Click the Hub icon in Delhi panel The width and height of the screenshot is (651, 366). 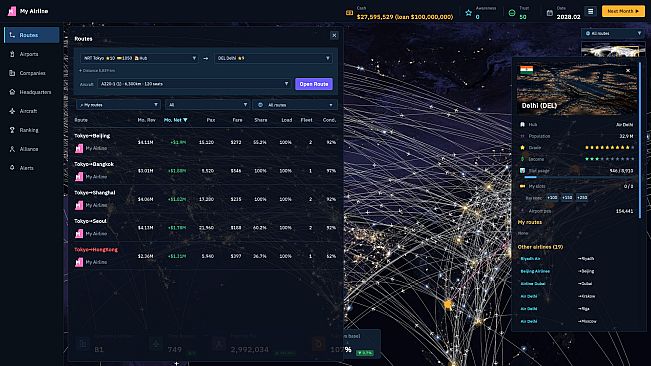pos(522,124)
